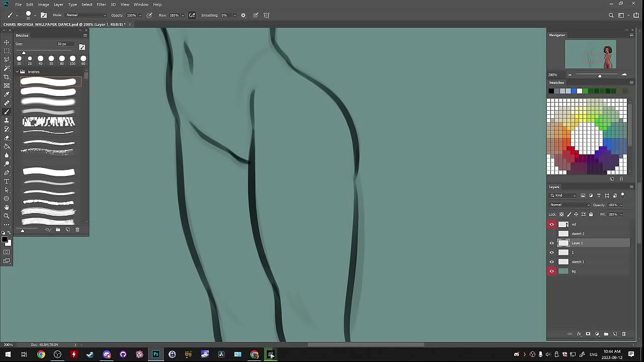
Task: Select the Eraser tool in the toolbar
Action: pyautogui.click(x=7, y=138)
